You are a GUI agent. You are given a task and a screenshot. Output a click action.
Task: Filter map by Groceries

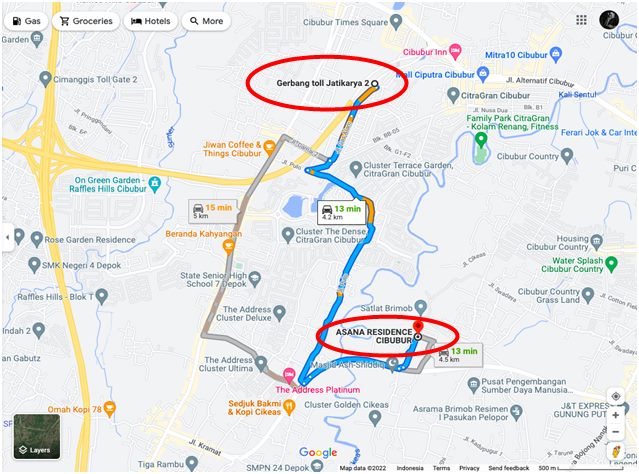click(x=86, y=21)
